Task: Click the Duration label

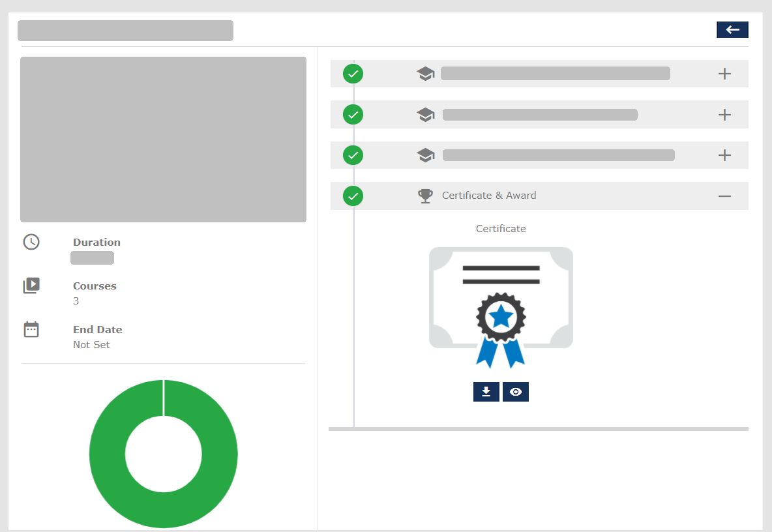Action: 96,242
